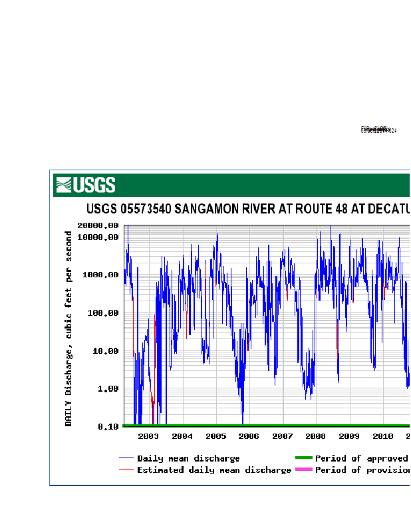Click the DAILY Discharge y-axis title
The height and width of the screenshot is (532, 411).
coord(68,329)
